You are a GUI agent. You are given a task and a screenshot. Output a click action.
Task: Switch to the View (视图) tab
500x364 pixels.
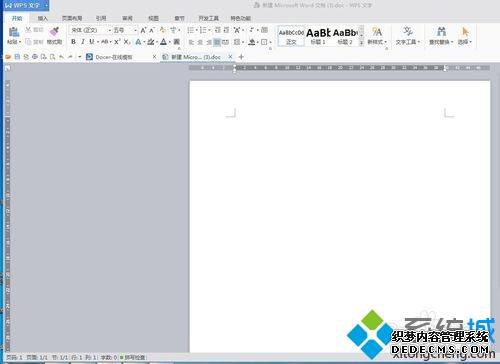[153, 18]
